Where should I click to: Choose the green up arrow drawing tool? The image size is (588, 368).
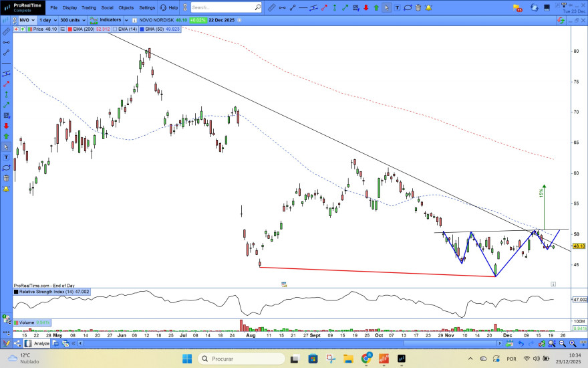[376, 7]
